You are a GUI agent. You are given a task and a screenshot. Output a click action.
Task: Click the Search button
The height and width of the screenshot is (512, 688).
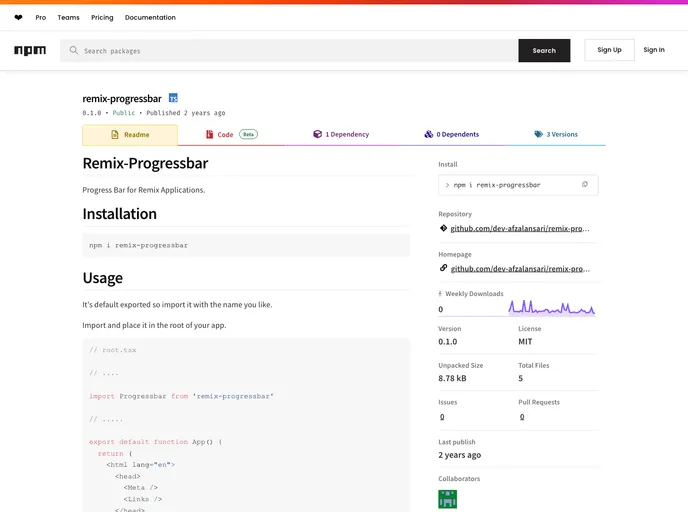tap(544, 50)
